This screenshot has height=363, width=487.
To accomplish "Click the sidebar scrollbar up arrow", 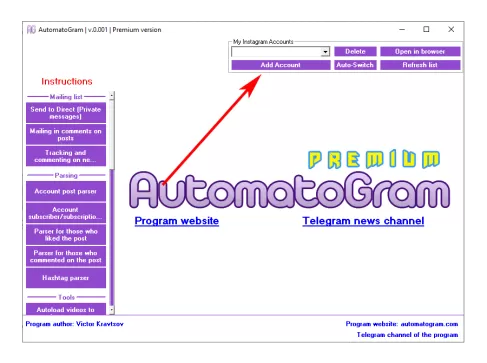I will coord(112,96).
